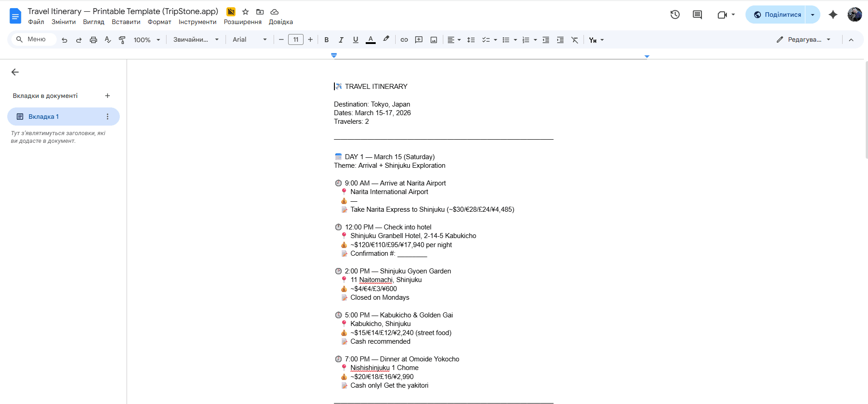The width and height of the screenshot is (868, 404).
Task: Open version history clock icon
Action: 675,15
